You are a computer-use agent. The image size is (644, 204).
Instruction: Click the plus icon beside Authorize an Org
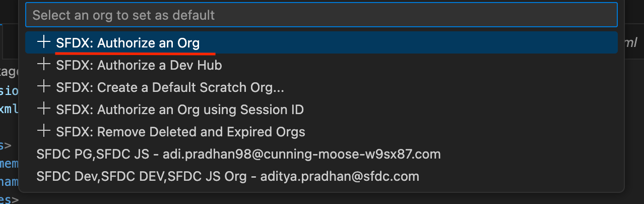pos(44,42)
